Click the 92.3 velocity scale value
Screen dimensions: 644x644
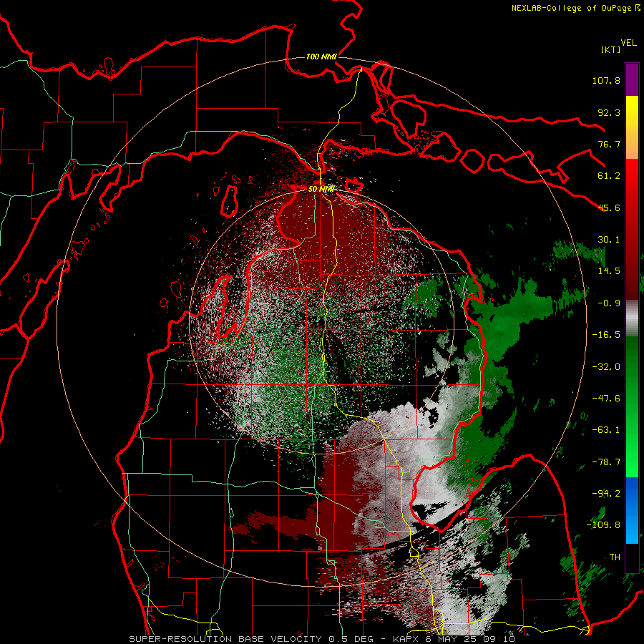[x=609, y=112]
